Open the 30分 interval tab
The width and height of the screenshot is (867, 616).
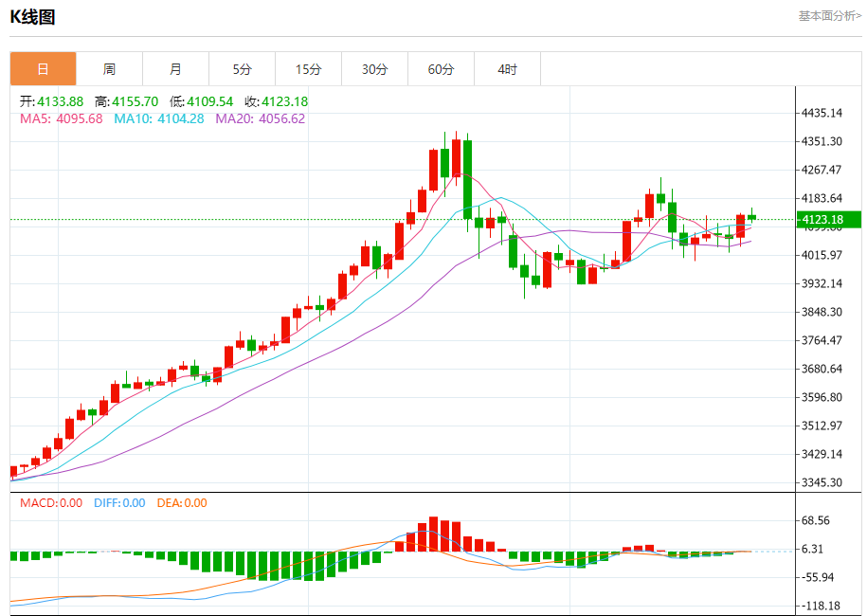point(375,69)
